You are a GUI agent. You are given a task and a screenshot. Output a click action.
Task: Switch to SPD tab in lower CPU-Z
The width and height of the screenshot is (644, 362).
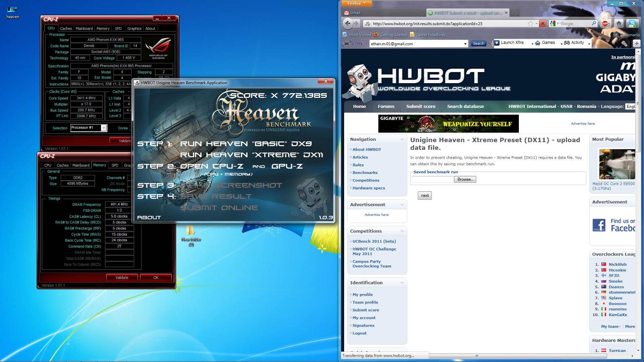click(115, 165)
